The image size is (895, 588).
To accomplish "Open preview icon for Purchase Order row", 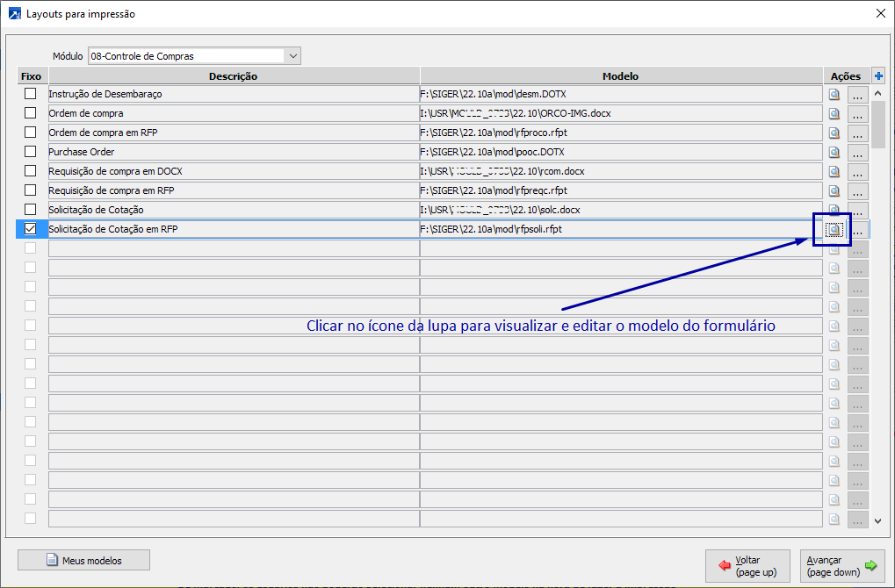I will tap(834, 153).
